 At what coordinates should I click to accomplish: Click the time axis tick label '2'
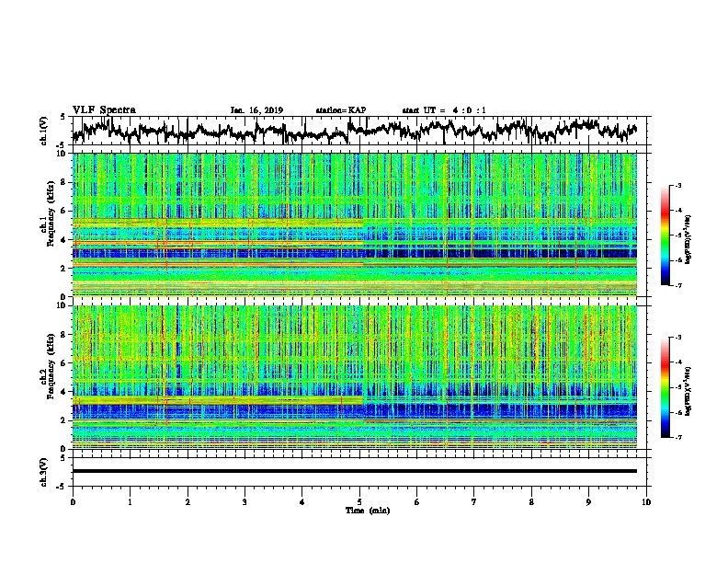pyautogui.click(x=188, y=502)
